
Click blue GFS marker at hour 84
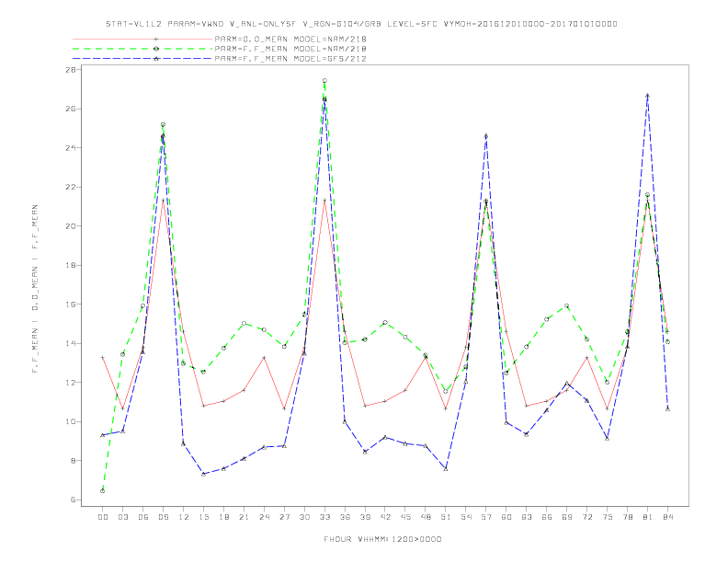[x=667, y=408]
